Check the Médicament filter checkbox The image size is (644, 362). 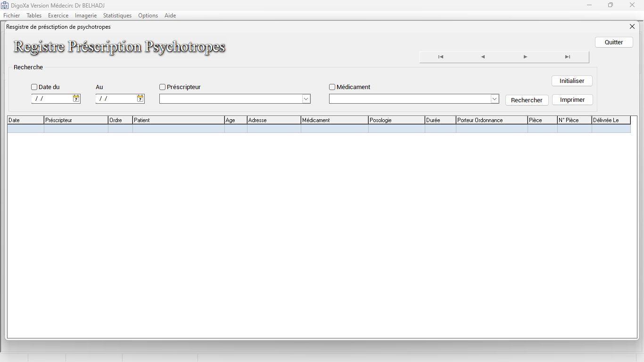[332, 87]
